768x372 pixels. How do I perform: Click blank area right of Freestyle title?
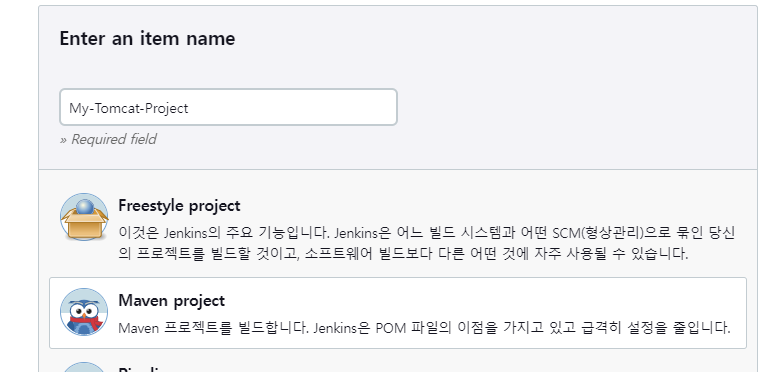click(490, 206)
